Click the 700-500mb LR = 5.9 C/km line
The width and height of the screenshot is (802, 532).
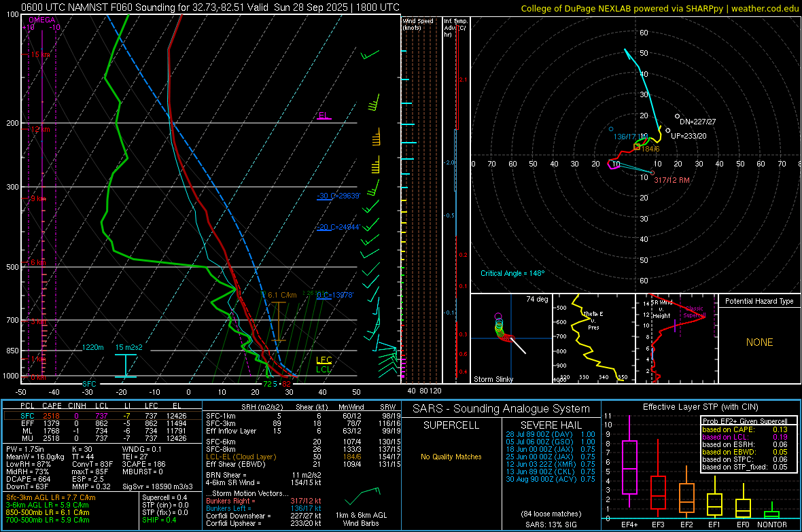pyautogui.click(x=48, y=520)
